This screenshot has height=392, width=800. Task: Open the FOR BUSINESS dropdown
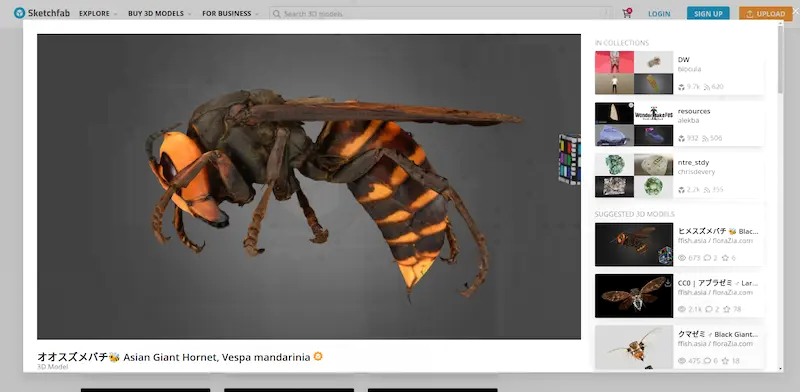tap(230, 14)
